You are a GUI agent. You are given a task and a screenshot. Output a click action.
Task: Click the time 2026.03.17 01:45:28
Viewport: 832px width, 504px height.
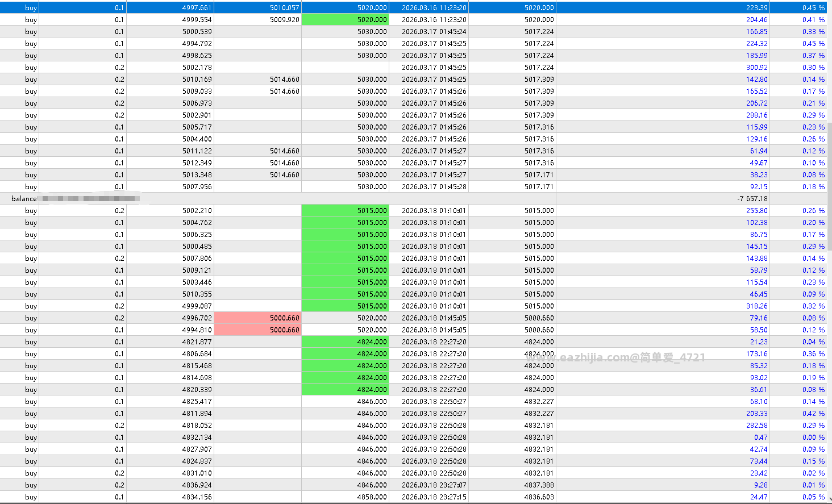[x=434, y=187]
